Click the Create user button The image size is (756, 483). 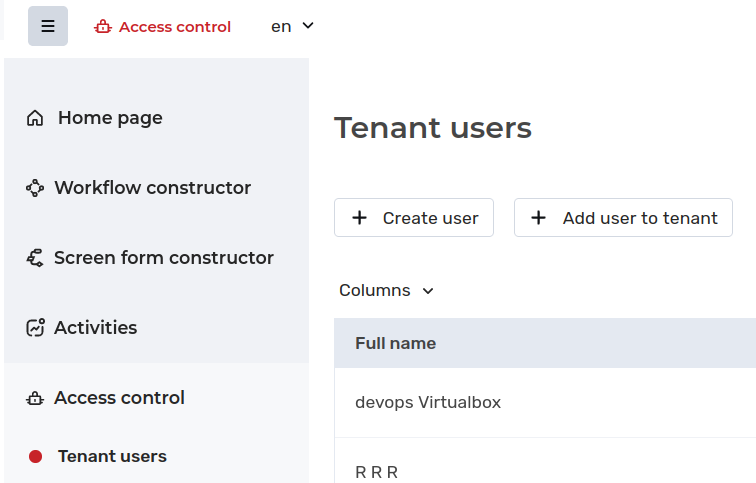point(414,217)
